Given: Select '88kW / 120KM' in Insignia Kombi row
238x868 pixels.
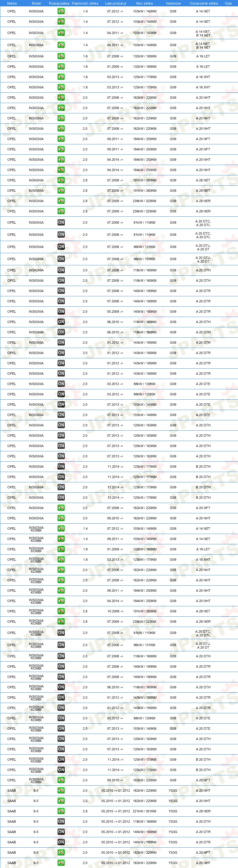Looking at the screenshot, I should click(145, 718).
